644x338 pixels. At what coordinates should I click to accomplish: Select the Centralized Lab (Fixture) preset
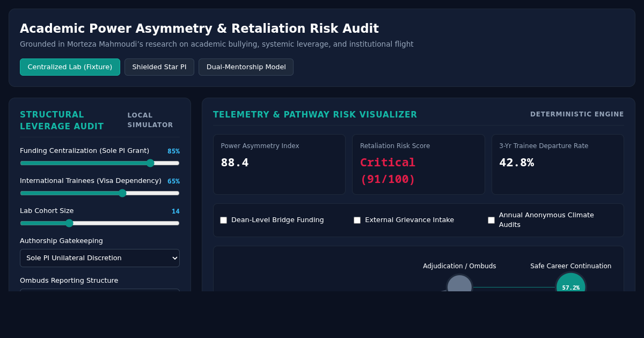[x=70, y=67]
